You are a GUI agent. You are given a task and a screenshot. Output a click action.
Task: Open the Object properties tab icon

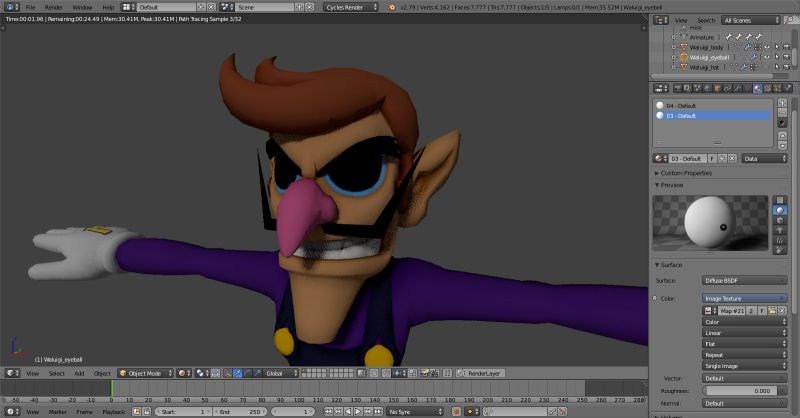click(717, 88)
